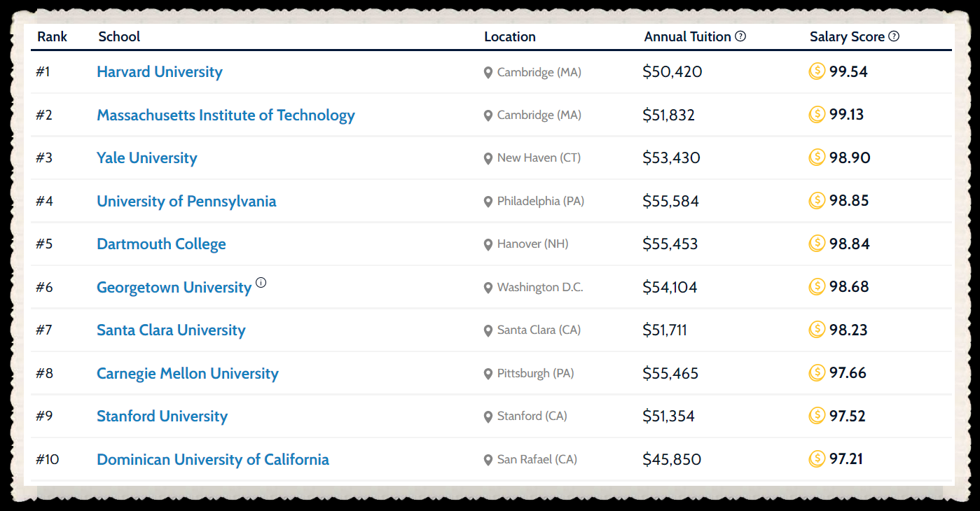
Task: Click the Salary Score column header
Action: pos(847,37)
